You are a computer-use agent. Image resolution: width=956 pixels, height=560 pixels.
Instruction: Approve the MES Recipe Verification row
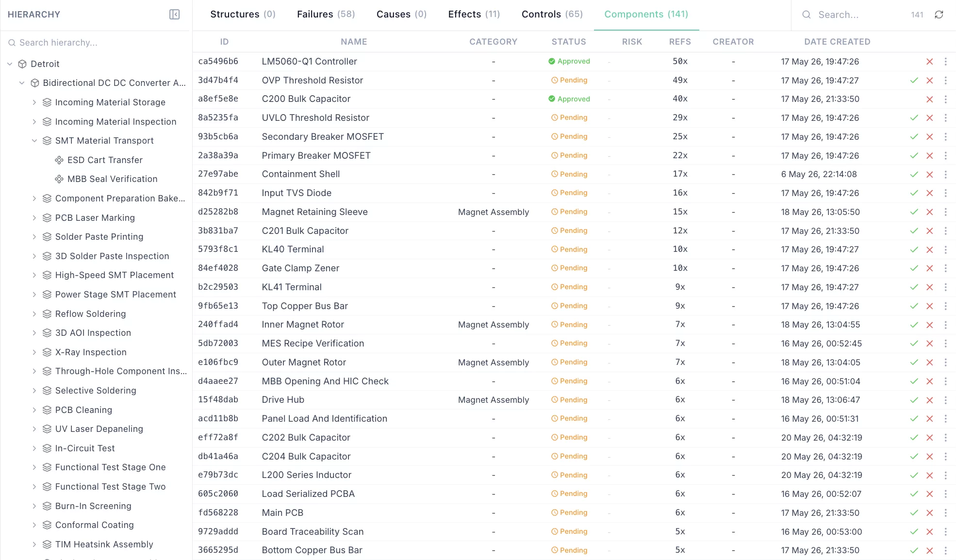tap(914, 344)
